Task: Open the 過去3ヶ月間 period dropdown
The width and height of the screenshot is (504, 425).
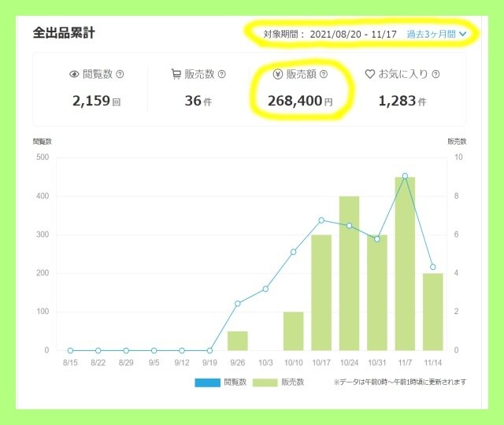Action: pyautogui.click(x=436, y=34)
